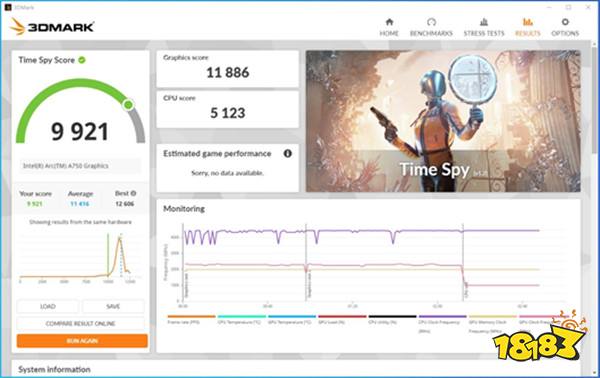This screenshot has height=378, width=600.
Task: Toggle GPU Load legend swatch
Action: click(342, 316)
